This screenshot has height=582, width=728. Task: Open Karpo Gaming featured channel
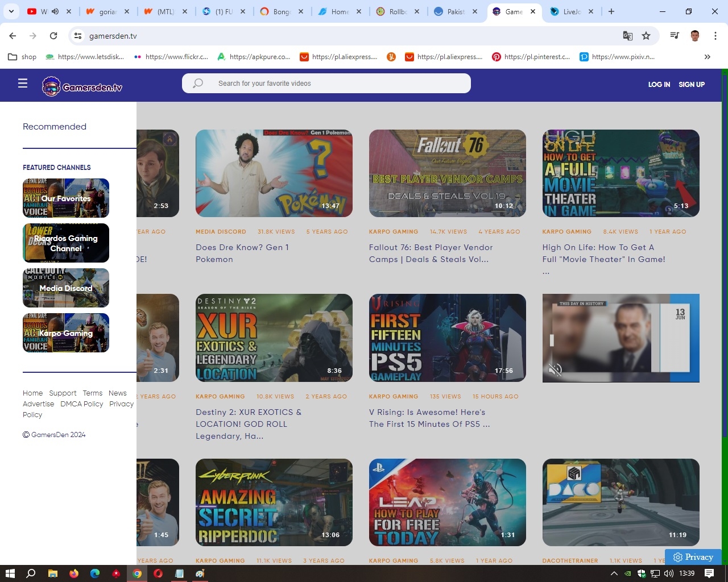point(66,333)
